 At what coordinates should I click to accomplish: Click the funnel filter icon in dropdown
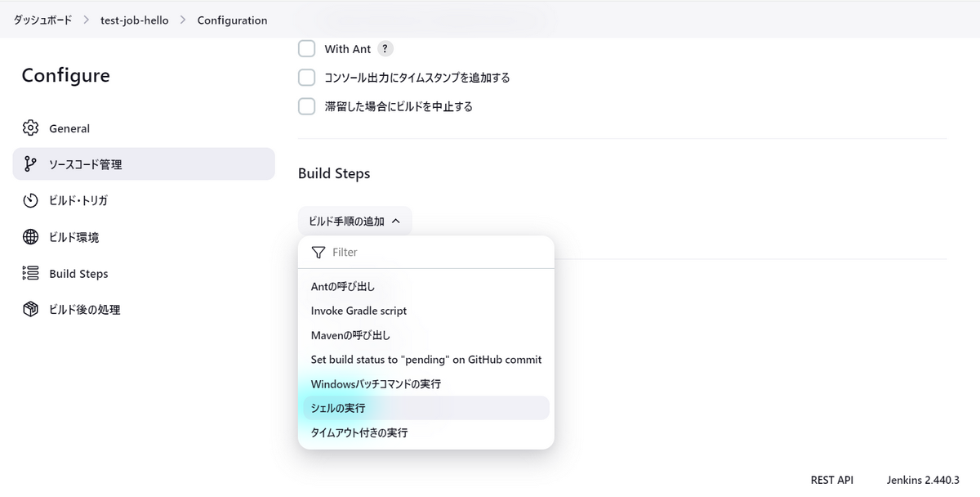pyautogui.click(x=318, y=253)
